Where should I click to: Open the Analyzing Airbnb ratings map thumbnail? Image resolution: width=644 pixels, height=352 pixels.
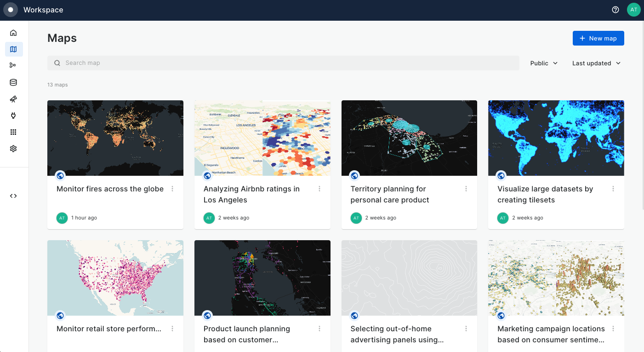click(x=262, y=138)
